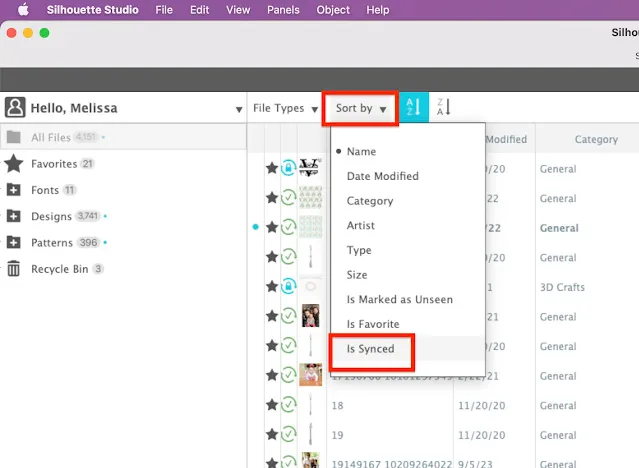
Task: Click the Designs folder plus icon
Action: pyautogui.click(x=13, y=216)
